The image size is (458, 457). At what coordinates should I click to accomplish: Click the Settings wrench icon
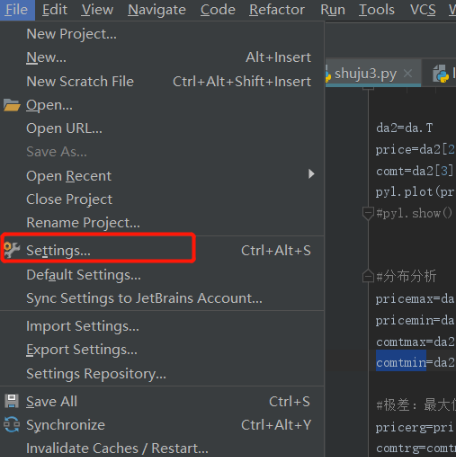point(12,250)
